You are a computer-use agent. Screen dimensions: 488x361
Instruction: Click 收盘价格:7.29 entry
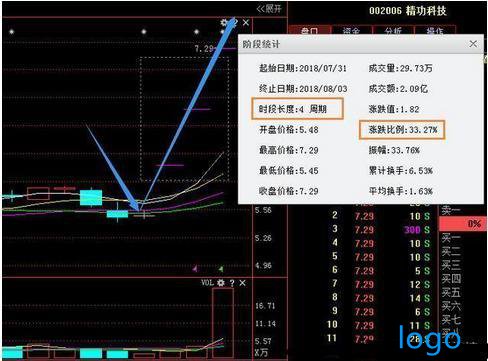point(289,191)
